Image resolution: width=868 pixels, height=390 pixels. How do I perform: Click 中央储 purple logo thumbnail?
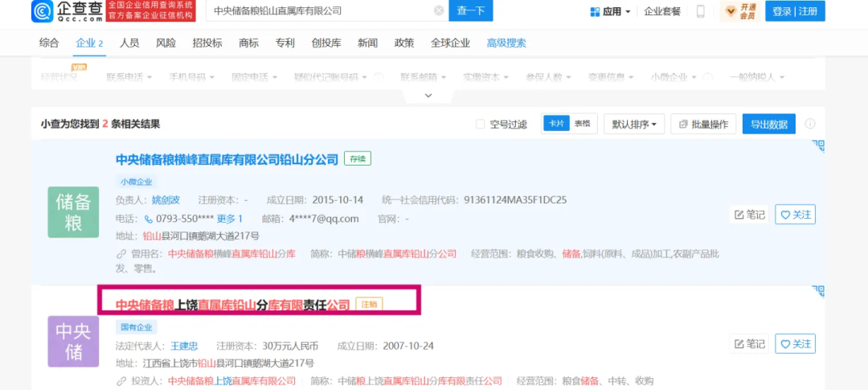tap(73, 341)
